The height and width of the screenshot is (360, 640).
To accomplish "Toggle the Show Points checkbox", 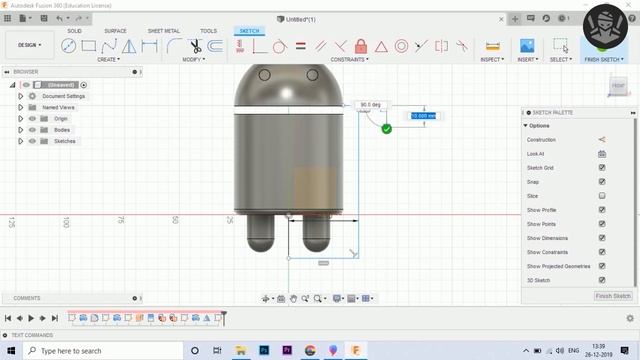I will (x=602, y=224).
